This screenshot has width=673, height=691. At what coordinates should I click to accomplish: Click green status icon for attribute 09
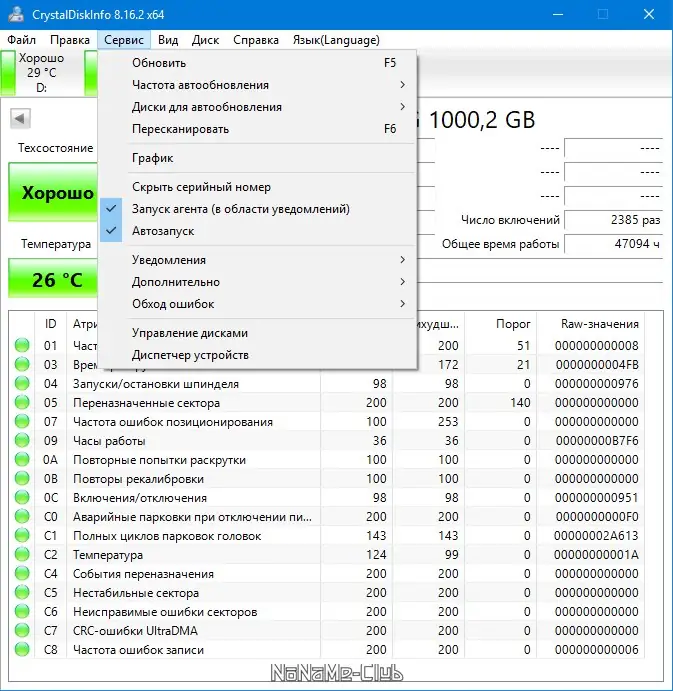click(x=22, y=440)
